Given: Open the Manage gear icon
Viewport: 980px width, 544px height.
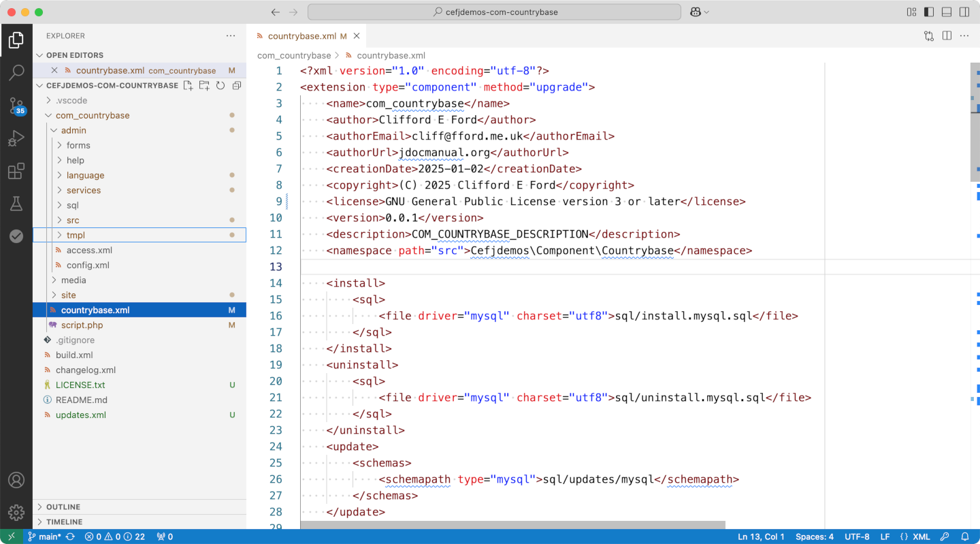Looking at the screenshot, I should [16, 513].
